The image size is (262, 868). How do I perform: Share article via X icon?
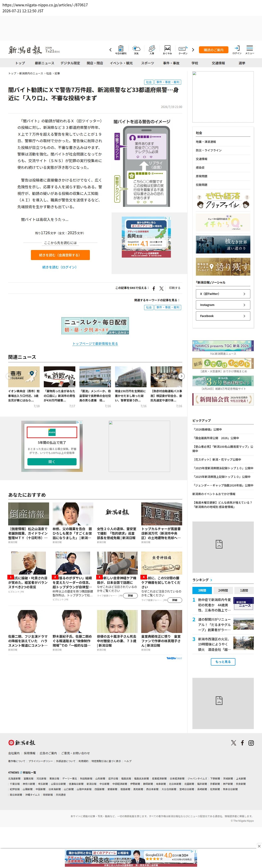coord(161,289)
